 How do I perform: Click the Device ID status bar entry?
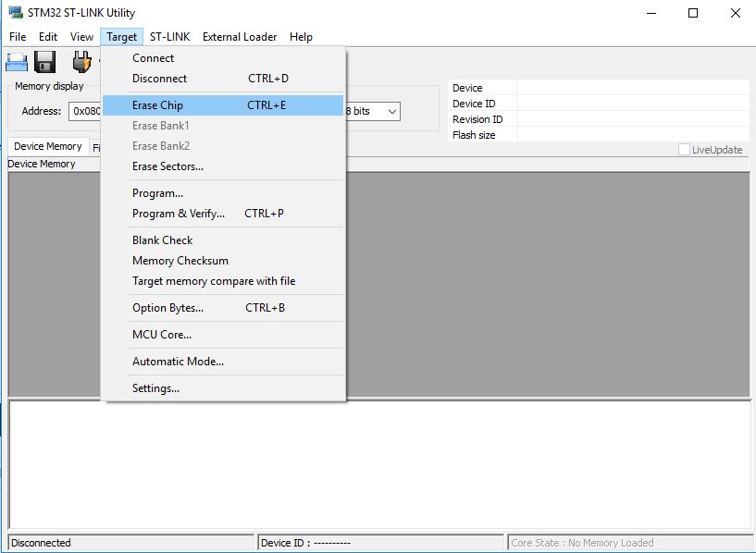coord(380,543)
